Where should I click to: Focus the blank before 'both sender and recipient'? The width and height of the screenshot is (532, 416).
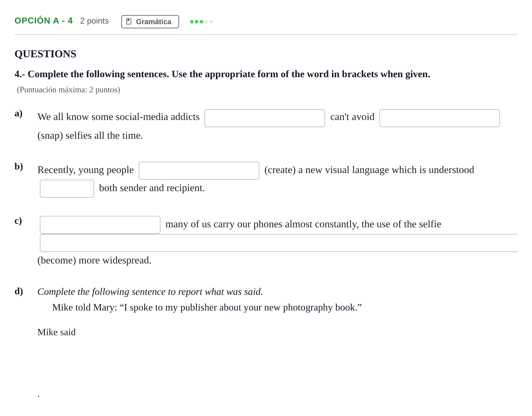pos(67,189)
